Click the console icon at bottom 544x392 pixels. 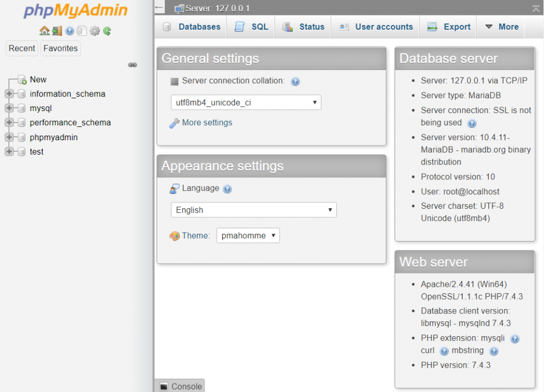tap(164, 387)
